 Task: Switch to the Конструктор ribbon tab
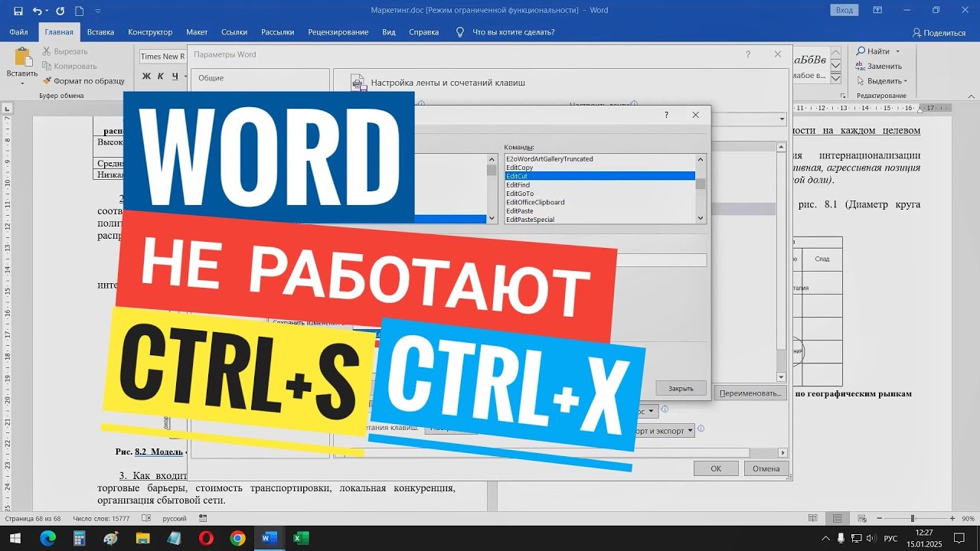click(x=150, y=32)
